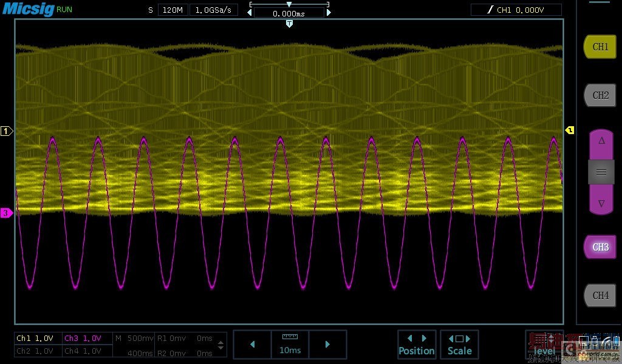Image resolution: width=622 pixels, height=364 pixels.
Task: Click the channel 1 ground level marker
Action: click(7, 131)
